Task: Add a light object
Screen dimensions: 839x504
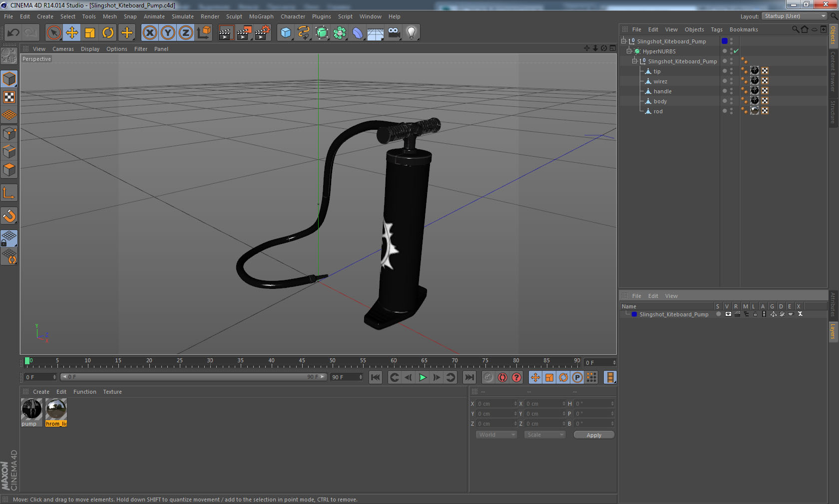Action: coord(412,33)
